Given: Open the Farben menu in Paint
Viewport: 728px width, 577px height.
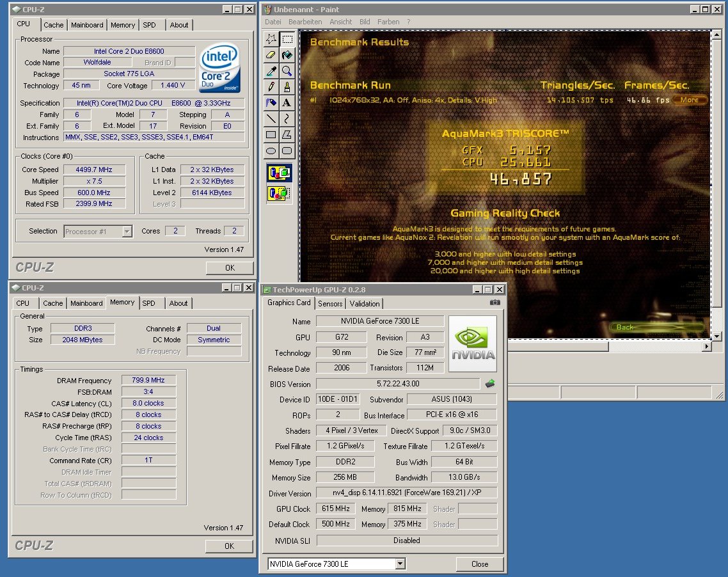Looking at the screenshot, I should 388,22.
